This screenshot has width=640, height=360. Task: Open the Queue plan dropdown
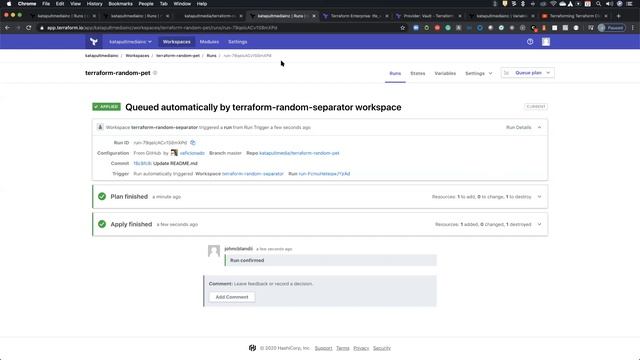click(527, 73)
